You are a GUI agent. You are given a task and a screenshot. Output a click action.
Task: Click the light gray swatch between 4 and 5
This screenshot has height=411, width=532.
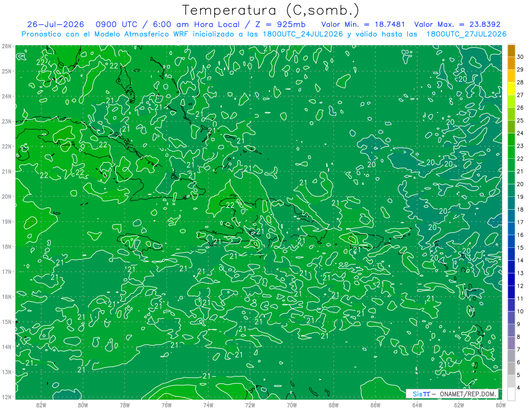(511, 382)
